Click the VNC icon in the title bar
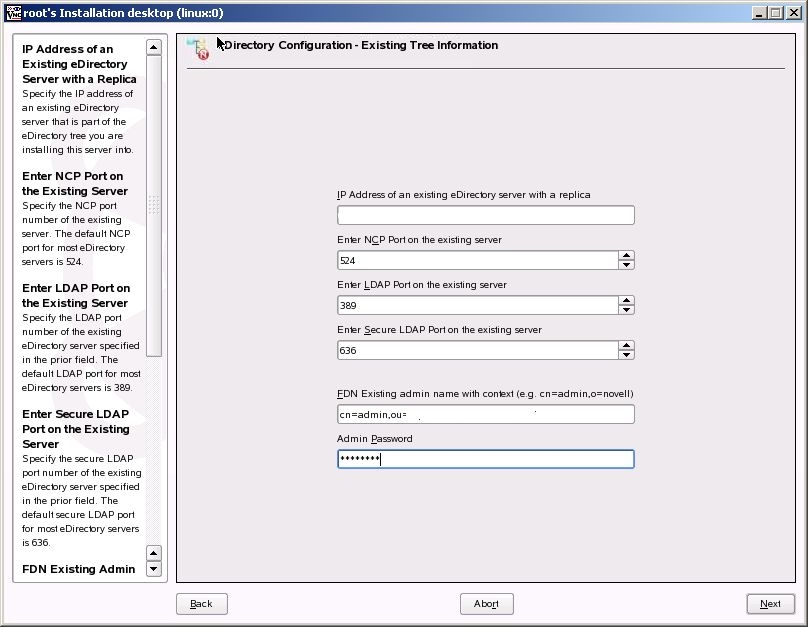Image resolution: width=808 pixels, height=627 pixels. pyautogui.click(x=13, y=12)
